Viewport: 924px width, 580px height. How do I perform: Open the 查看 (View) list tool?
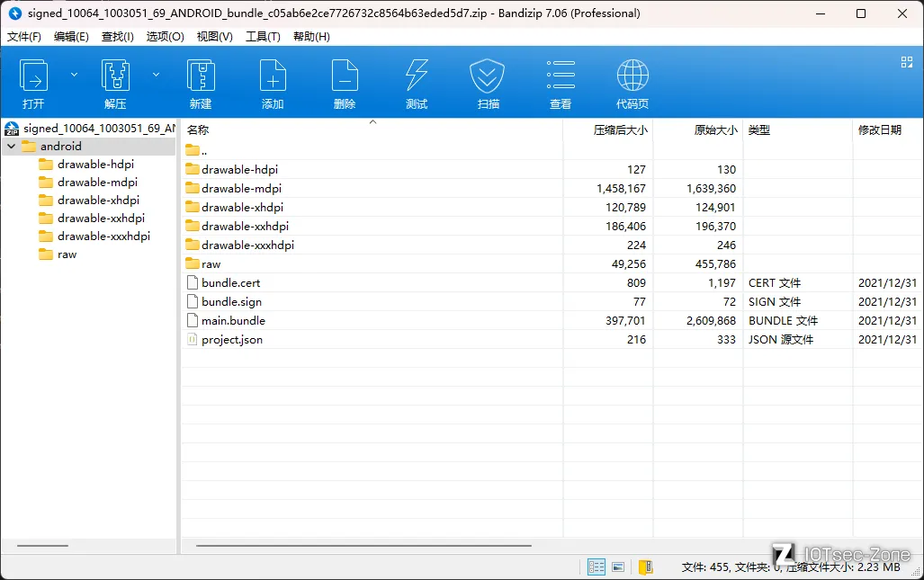561,76
